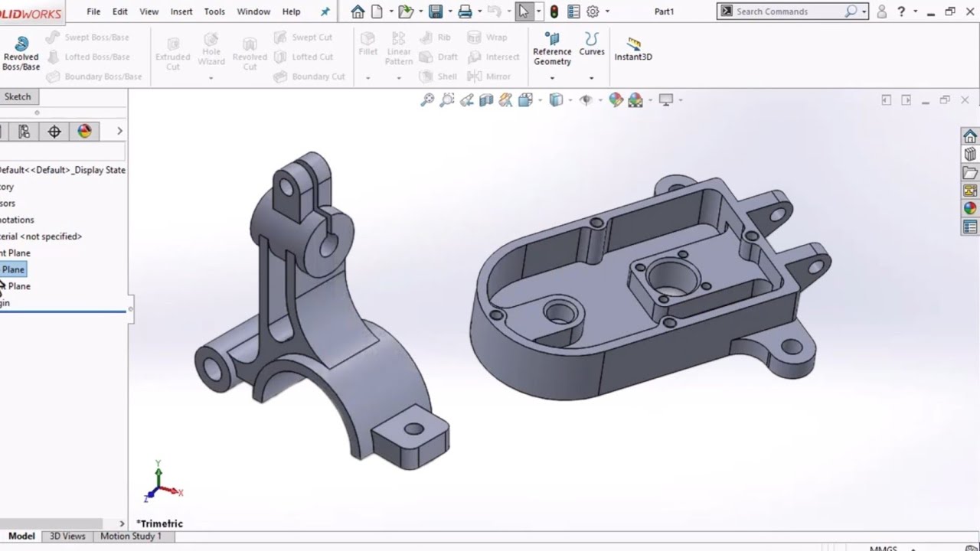Screen dimensions: 980x551
Task: Open File Properties icon
Action: (573, 11)
